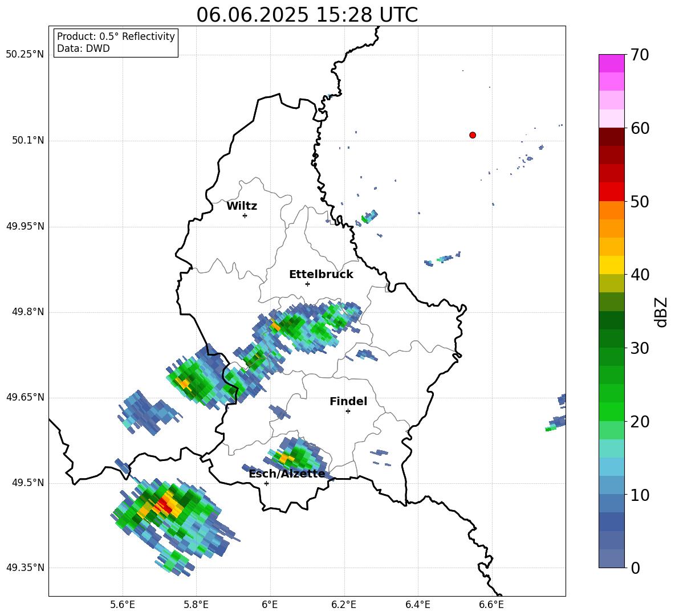
Task: Click the colorbar 30 tick label
Action: point(639,348)
